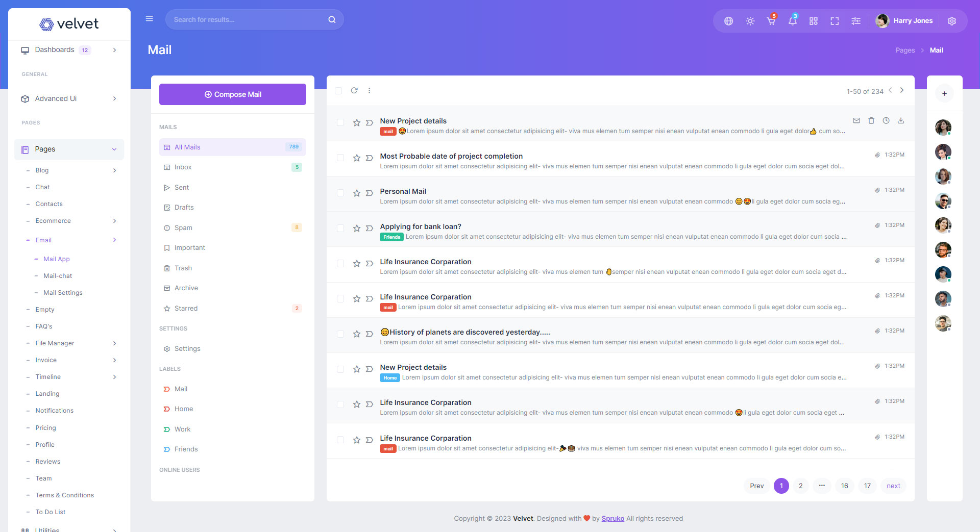Click the refresh mail list icon

354,91
